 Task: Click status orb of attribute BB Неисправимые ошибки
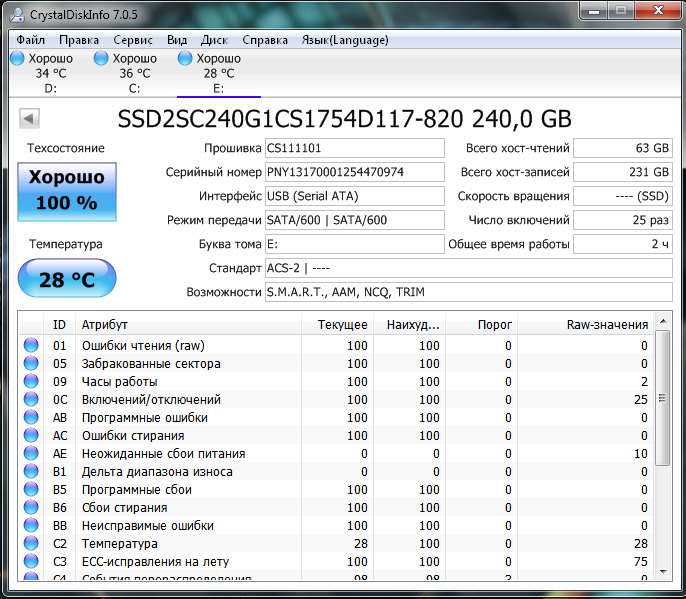[31, 525]
